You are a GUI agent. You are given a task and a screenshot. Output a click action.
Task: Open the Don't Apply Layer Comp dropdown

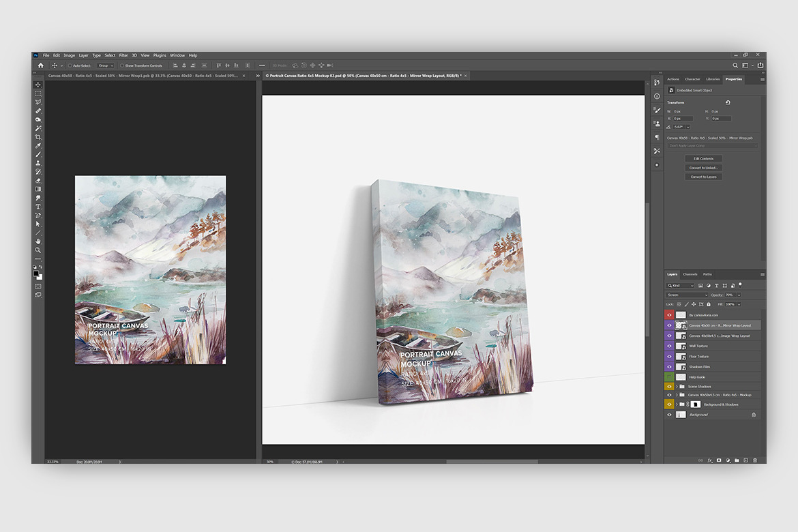click(x=713, y=145)
